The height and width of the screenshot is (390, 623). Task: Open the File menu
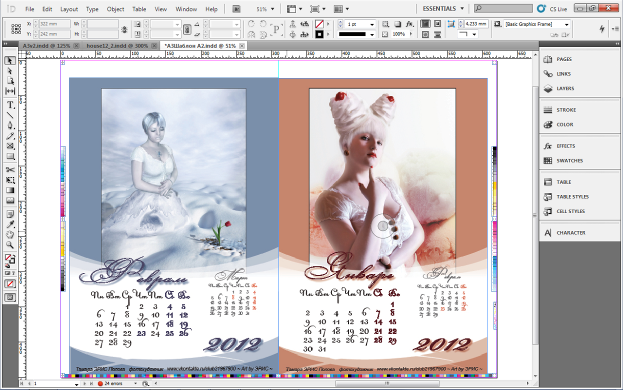30,9
